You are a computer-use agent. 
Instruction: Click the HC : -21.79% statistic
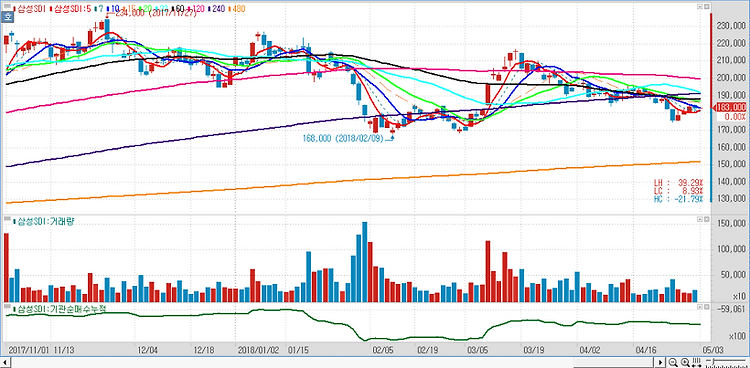679,198
